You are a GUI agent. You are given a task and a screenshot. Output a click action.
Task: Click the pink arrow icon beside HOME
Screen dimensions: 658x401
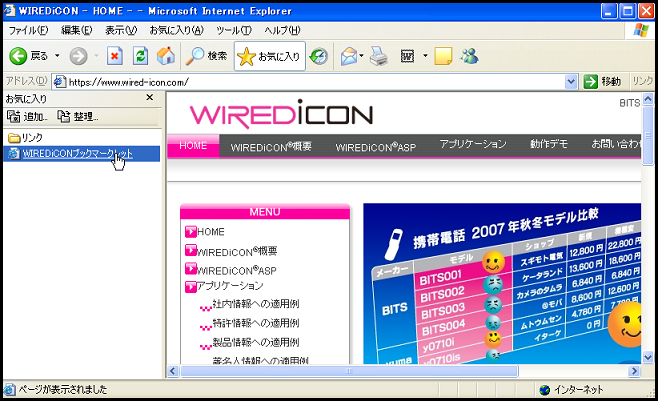(191, 232)
